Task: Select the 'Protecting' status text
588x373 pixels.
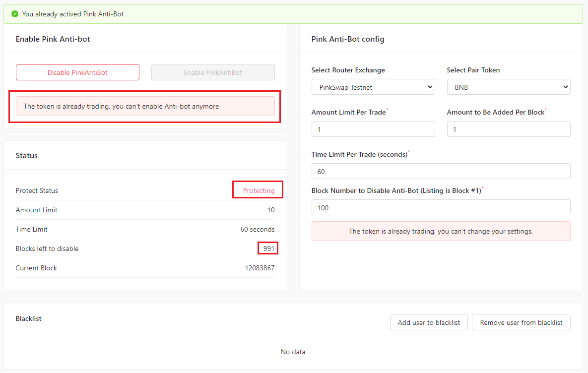Action: 259,190
